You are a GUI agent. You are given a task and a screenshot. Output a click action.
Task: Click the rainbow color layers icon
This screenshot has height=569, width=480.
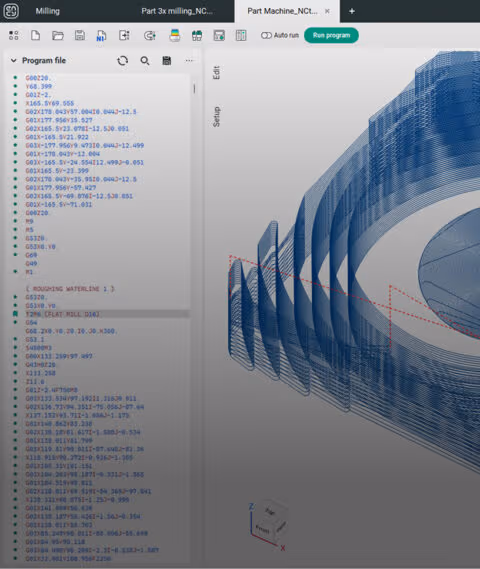pos(175,35)
